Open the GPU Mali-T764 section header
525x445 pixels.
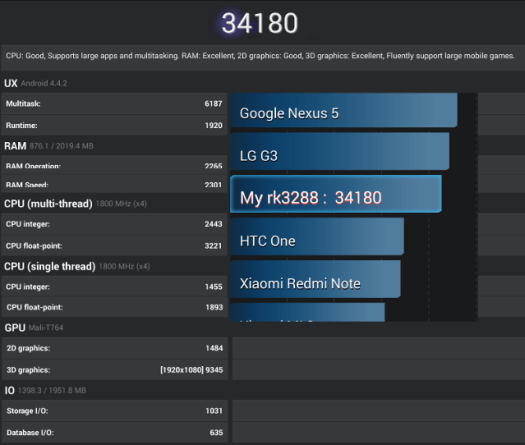point(34,327)
